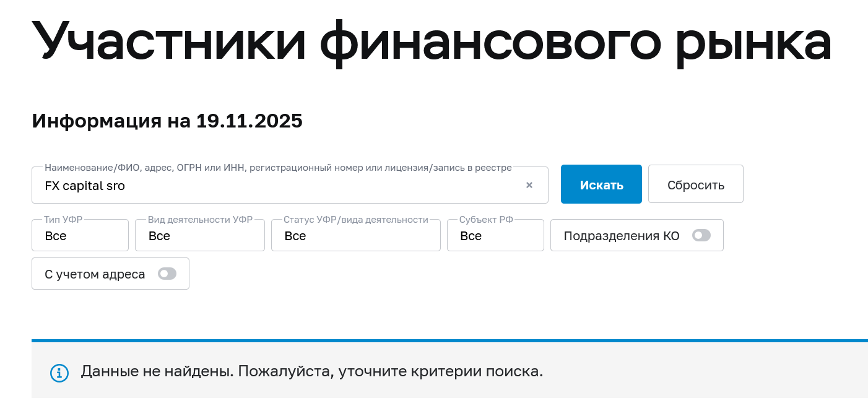Image resolution: width=868 pixels, height=406 pixels.
Task: Click the 'Информация на 19.11.2025' subheading
Action: 167,121
